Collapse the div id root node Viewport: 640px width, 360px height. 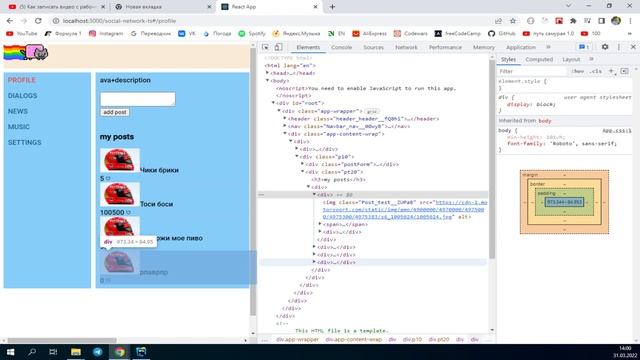273,103
